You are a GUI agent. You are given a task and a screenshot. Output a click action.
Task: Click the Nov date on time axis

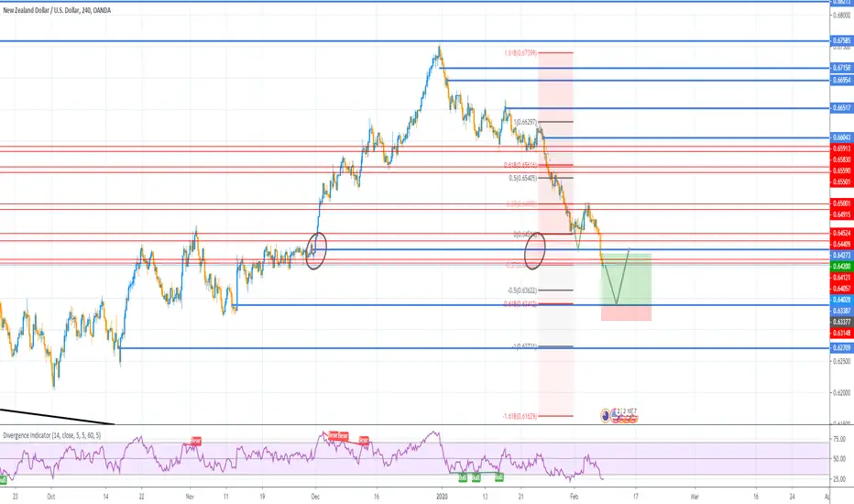pyautogui.click(x=190, y=497)
